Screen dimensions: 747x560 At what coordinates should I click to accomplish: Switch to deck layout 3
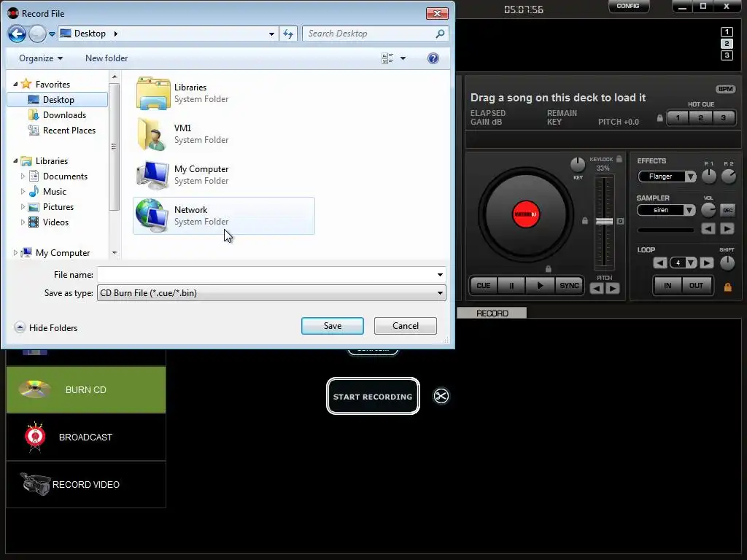(x=727, y=55)
